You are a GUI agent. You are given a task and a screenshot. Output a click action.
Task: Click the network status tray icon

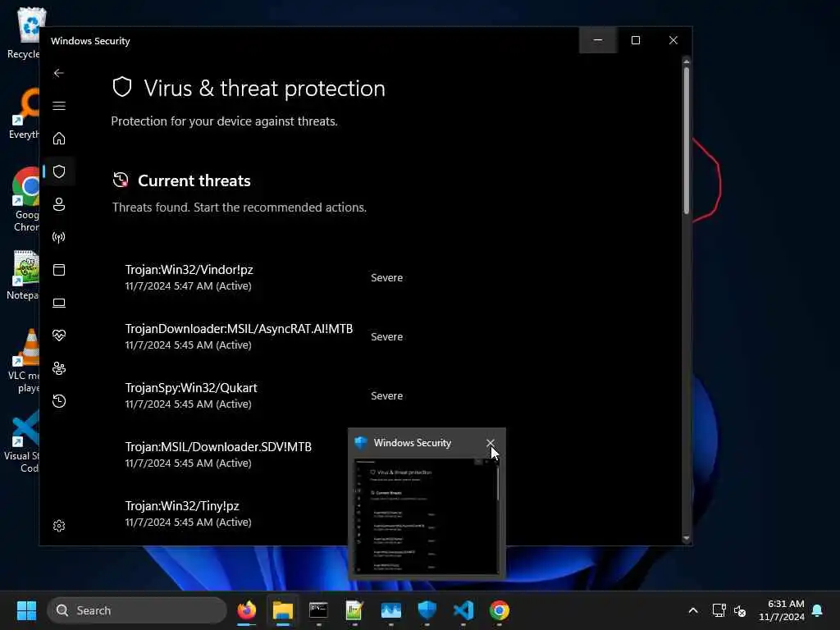pyautogui.click(x=719, y=610)
